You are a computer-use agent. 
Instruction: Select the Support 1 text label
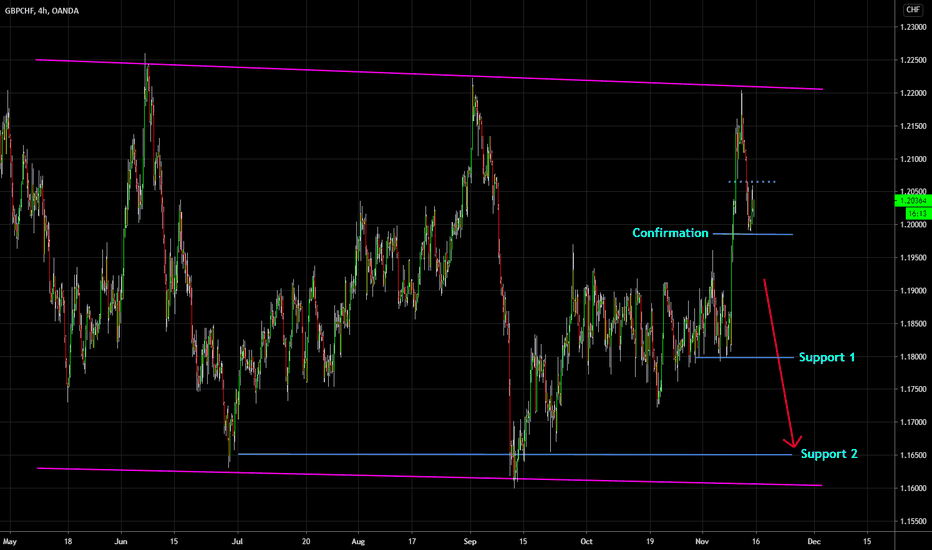click(827, 357)
